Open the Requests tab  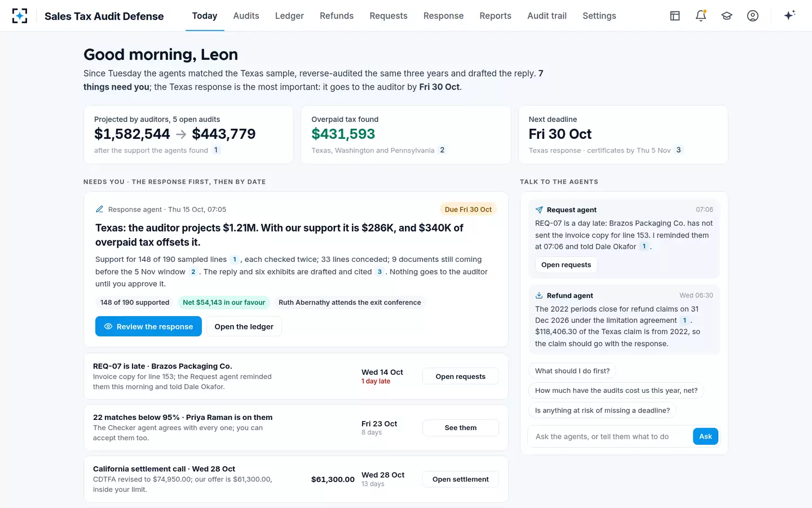[389, 16]
